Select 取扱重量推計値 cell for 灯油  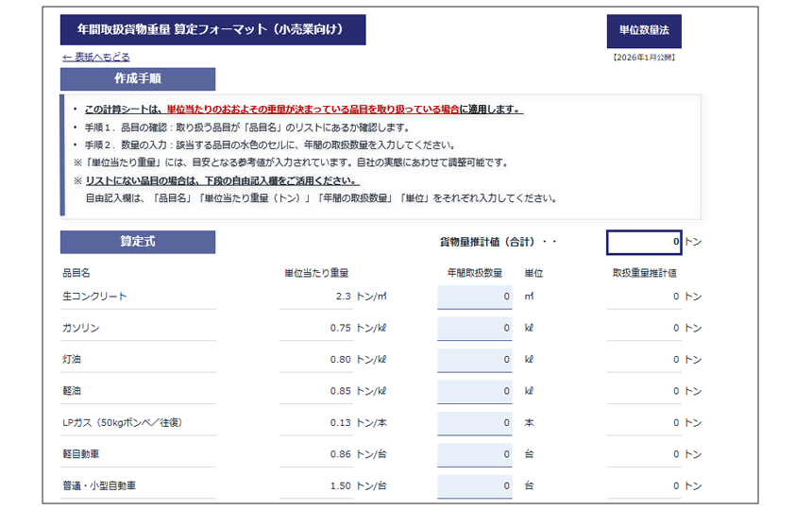coord(644,360)
